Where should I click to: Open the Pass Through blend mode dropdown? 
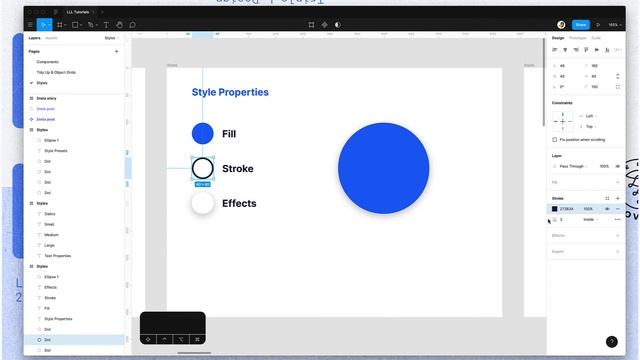coord(573,166)
